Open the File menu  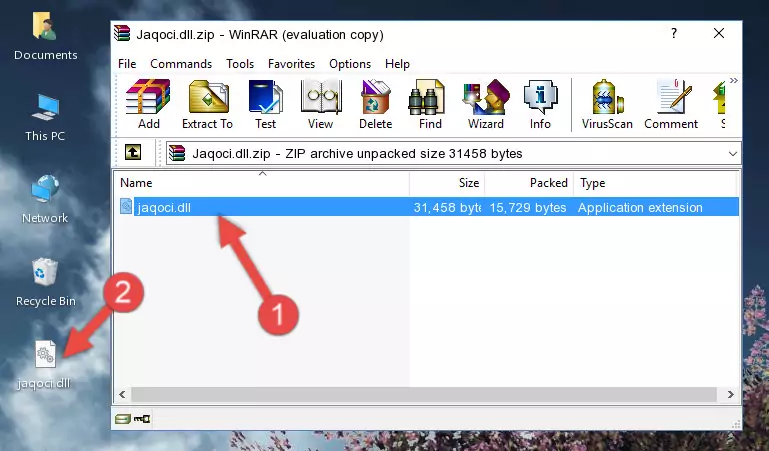pos(127,64)
